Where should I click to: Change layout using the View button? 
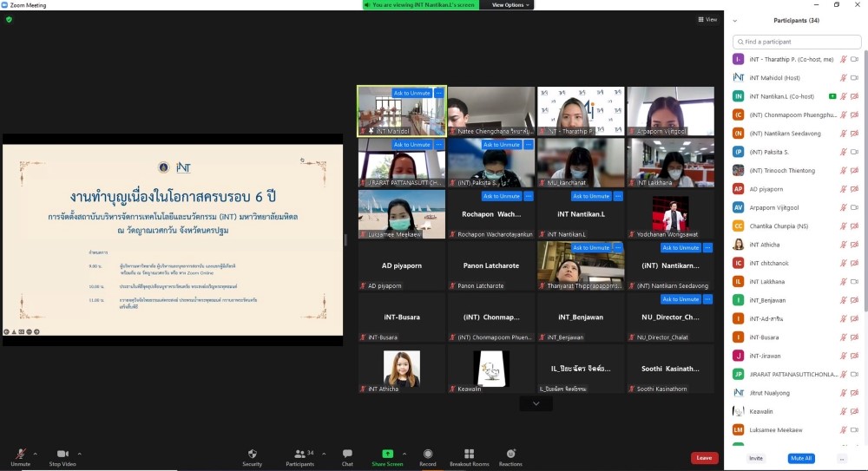pos(707,19)
